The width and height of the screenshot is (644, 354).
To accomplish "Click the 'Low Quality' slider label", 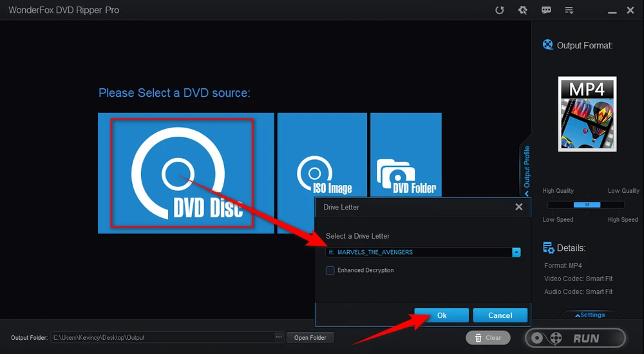I will pyautogui.click(x=623, y=191).
